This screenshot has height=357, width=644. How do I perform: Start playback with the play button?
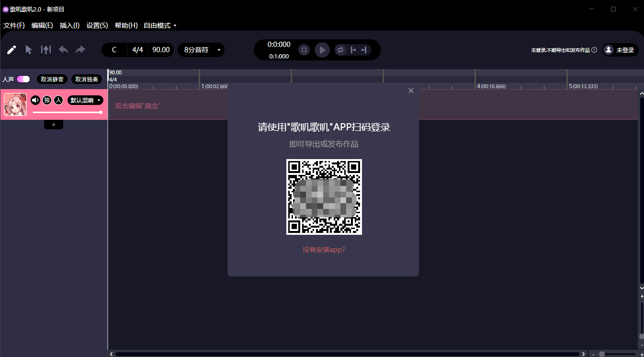(322, 50)
